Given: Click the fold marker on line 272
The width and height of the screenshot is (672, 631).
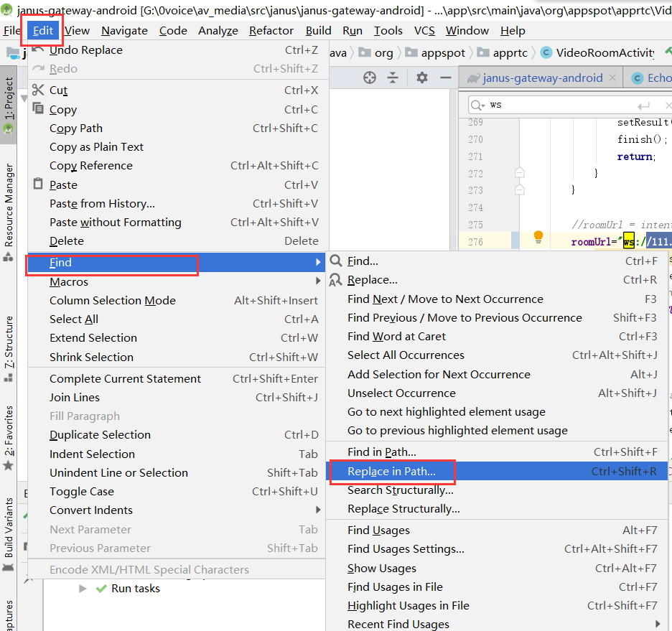Looking at the screenshot, I should (519, 172).
